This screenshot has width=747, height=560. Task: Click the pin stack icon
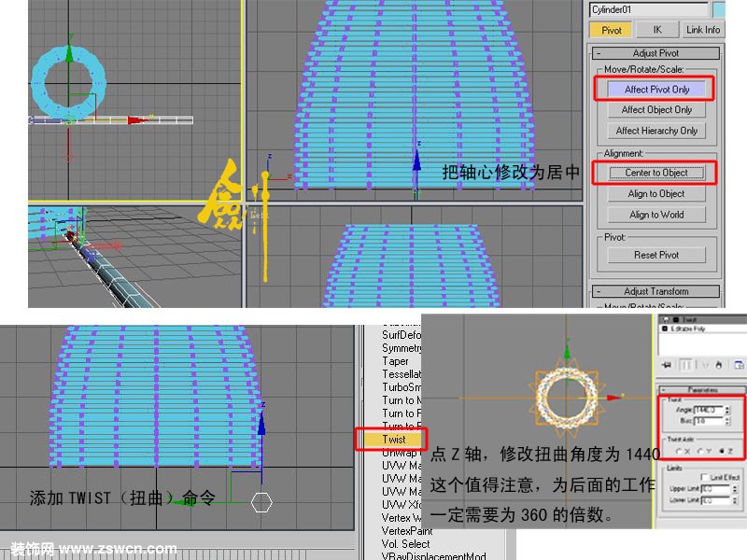tap(667, 365)
